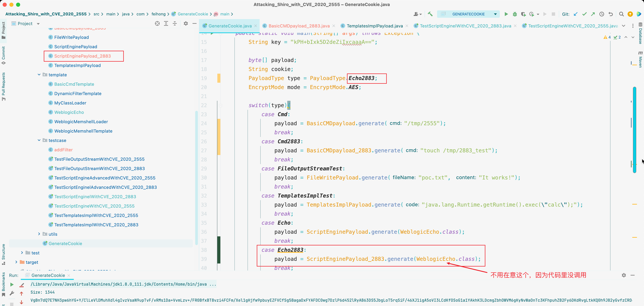Open WeblogicEcho class in tree

pyautogui.click(x=69, y=112)
